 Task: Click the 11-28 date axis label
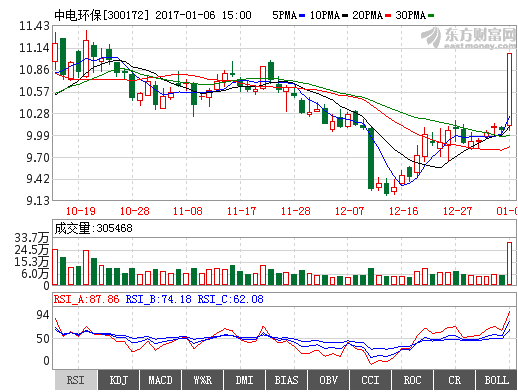(296, 211)
